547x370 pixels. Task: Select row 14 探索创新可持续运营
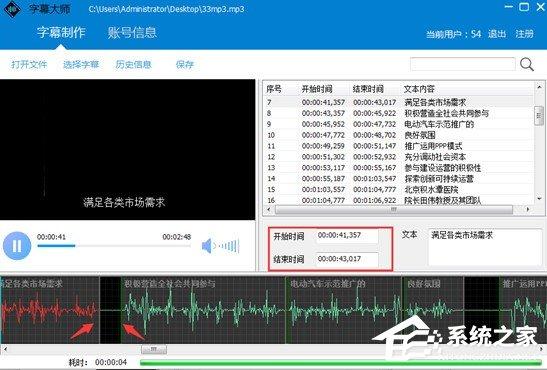pos(398,179)
